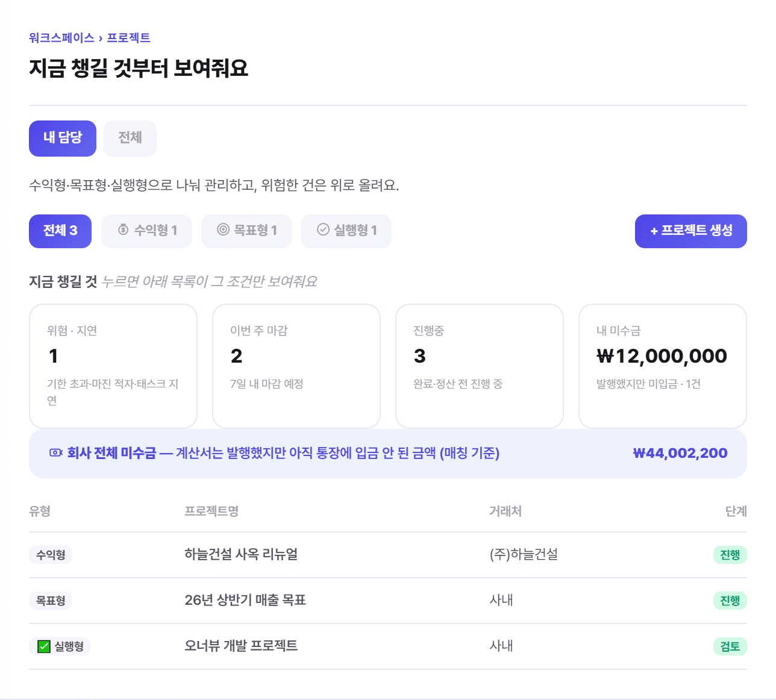
Task: Switch to the 내 담당 tab
Action: click(63, 139)
